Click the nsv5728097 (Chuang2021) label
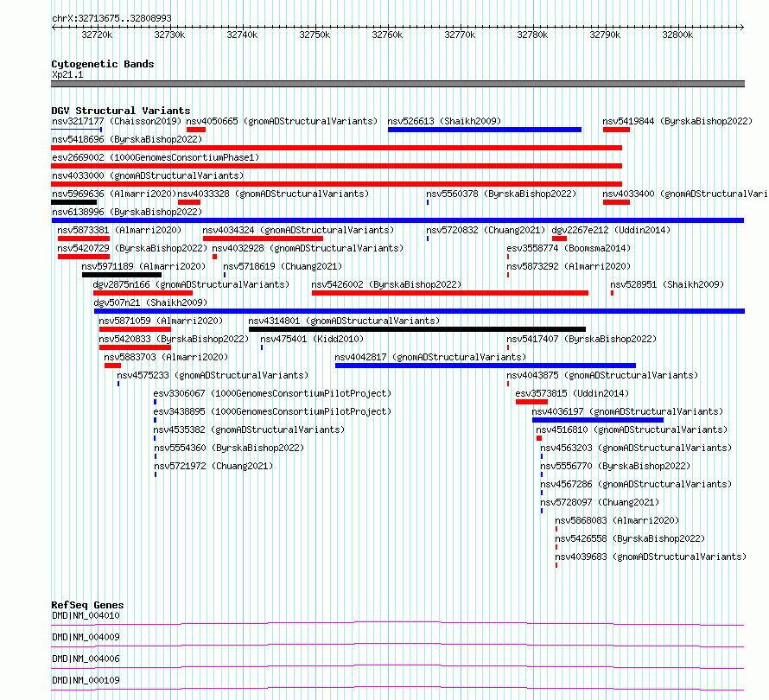This screenshot has height=700, width=769. tap(600, 502)
